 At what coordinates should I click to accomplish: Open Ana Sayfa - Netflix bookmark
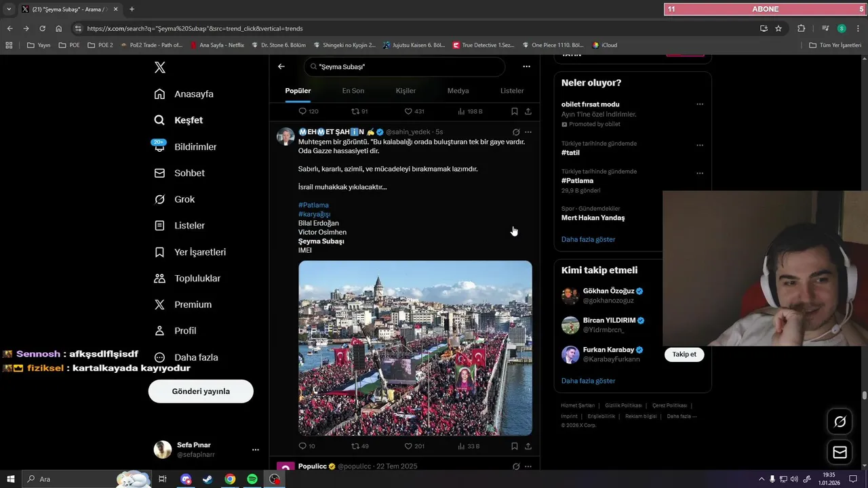tap(217, 45)
